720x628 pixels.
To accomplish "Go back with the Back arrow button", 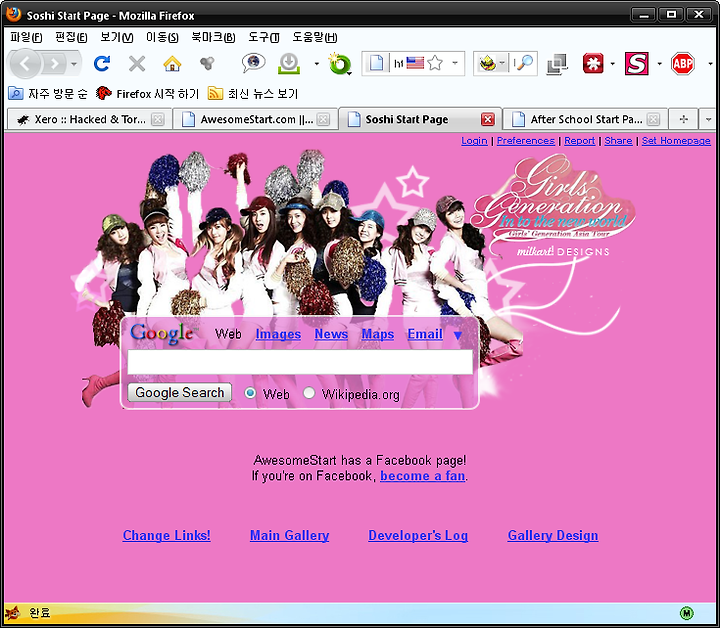I will click(x=25, y=63).
